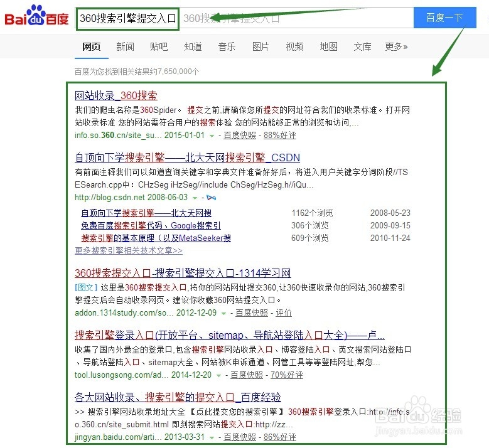
Task: Switch to the 图片 tab
Action: click(x=261, y=47)
